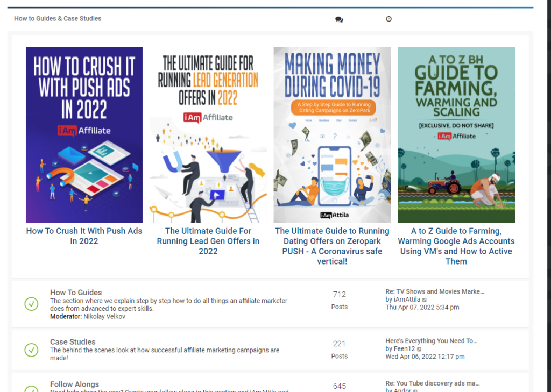Image resolution: width=551 pixels, height=392 pixels.
Task: Open the Farming, Warming and Scaling cover
Action: tap(456, 135)
